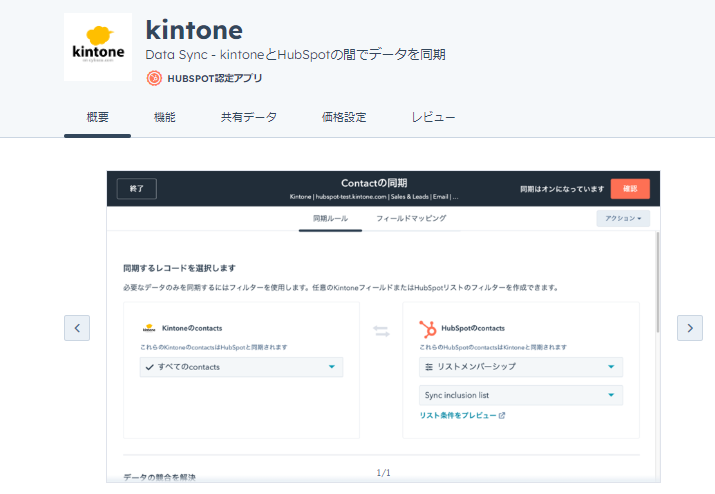Screen dimensions: 715x494
Task: Open すべてのcontacts dropdown
Action: pos(241,367)
